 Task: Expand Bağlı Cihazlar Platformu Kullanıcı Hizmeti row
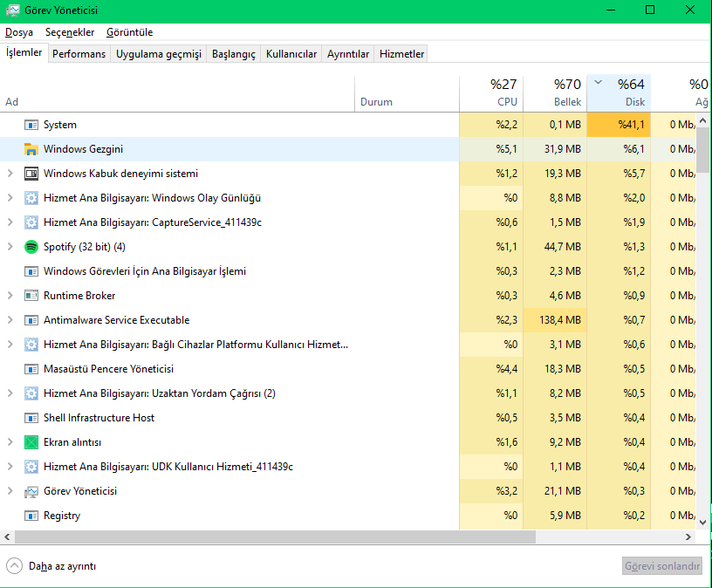(10, 345)
